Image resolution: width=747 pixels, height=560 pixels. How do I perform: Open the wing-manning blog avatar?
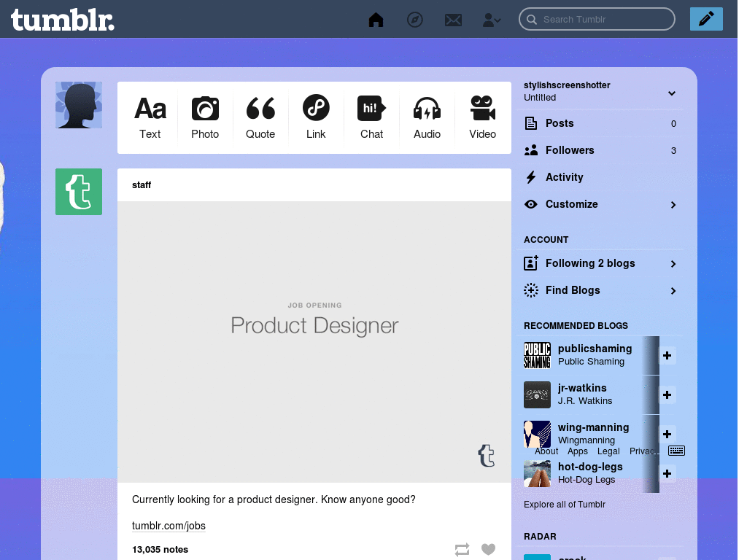pyautogui.click(x=537, y=435)
